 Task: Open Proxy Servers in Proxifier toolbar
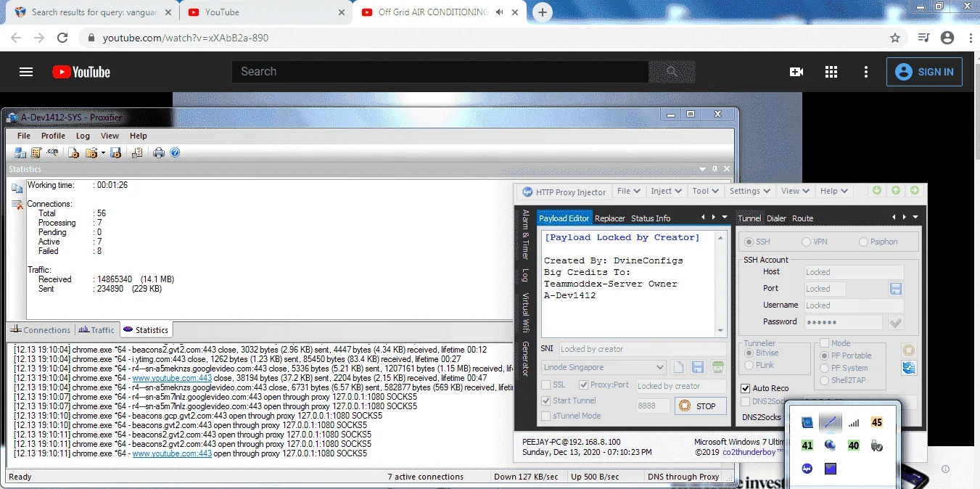(x=20, y=152)
